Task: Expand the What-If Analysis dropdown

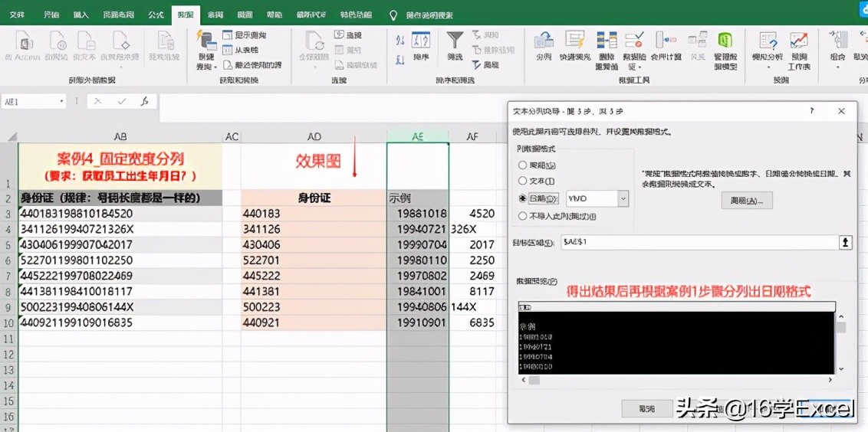Action: [768, 67]
